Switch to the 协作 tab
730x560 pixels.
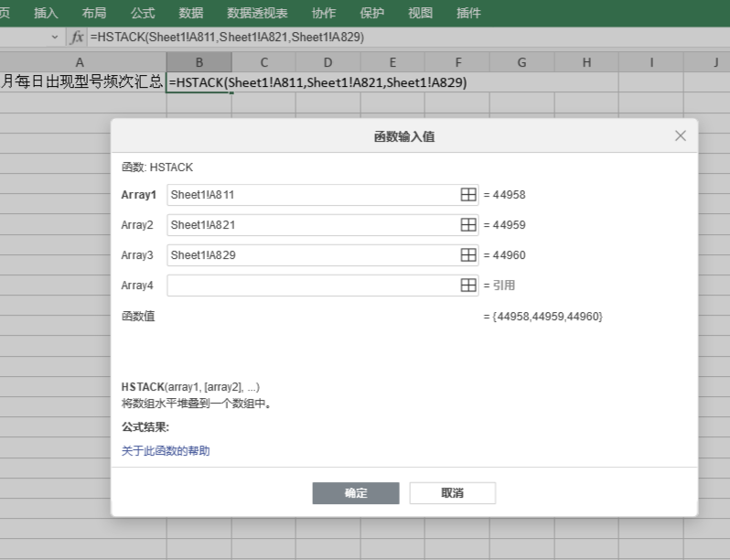[x=324, y=13]
